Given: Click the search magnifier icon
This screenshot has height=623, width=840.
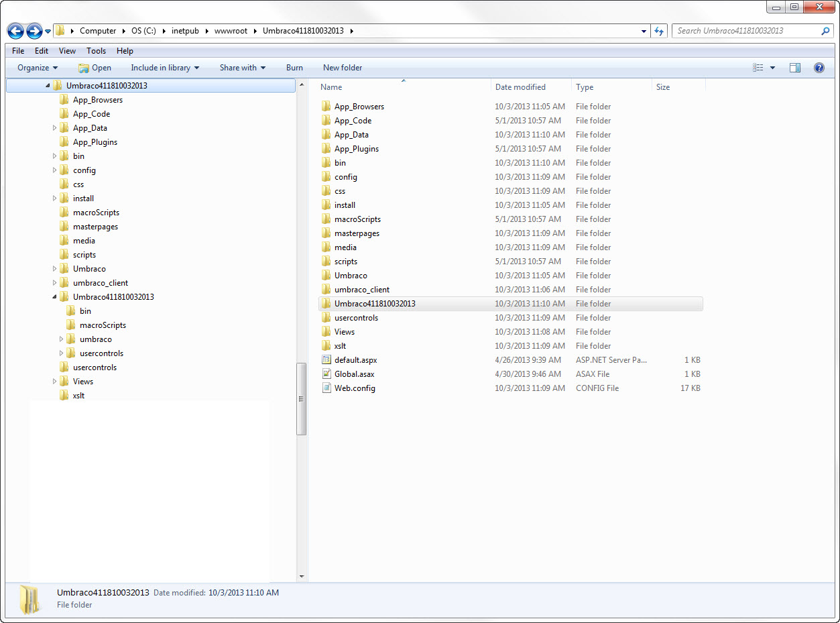Looking at the screenshot, I should tap(825, 31).
